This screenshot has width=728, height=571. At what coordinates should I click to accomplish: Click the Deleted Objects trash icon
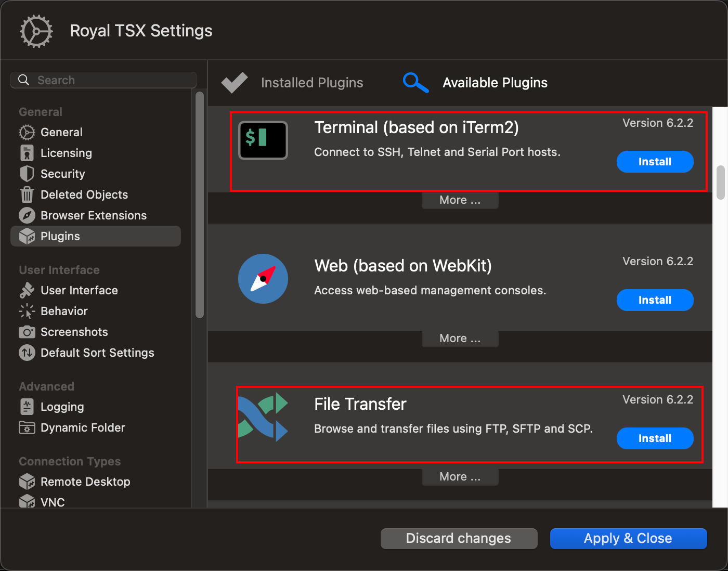coord(27,194)
